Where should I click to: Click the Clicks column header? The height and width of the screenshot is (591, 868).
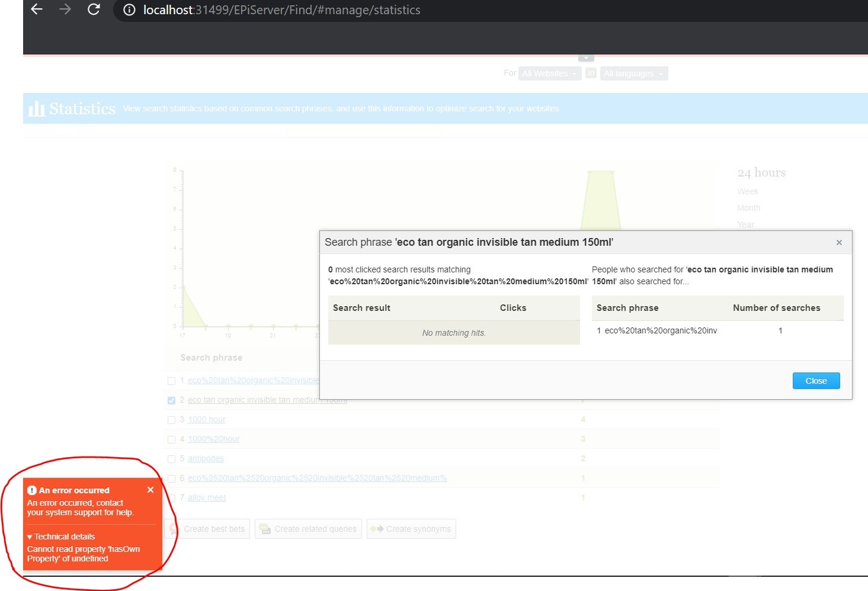[x=513, y=308]
